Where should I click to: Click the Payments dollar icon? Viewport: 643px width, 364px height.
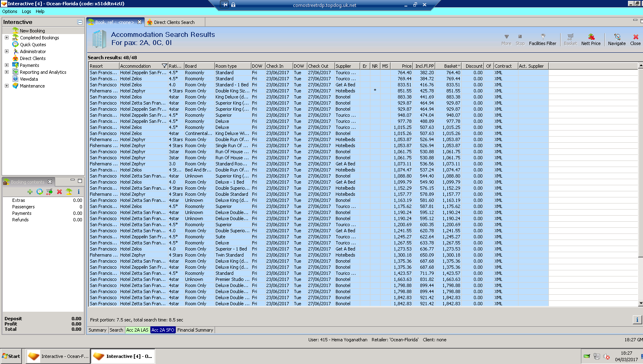pyautogui.click(x=15, y=65)
